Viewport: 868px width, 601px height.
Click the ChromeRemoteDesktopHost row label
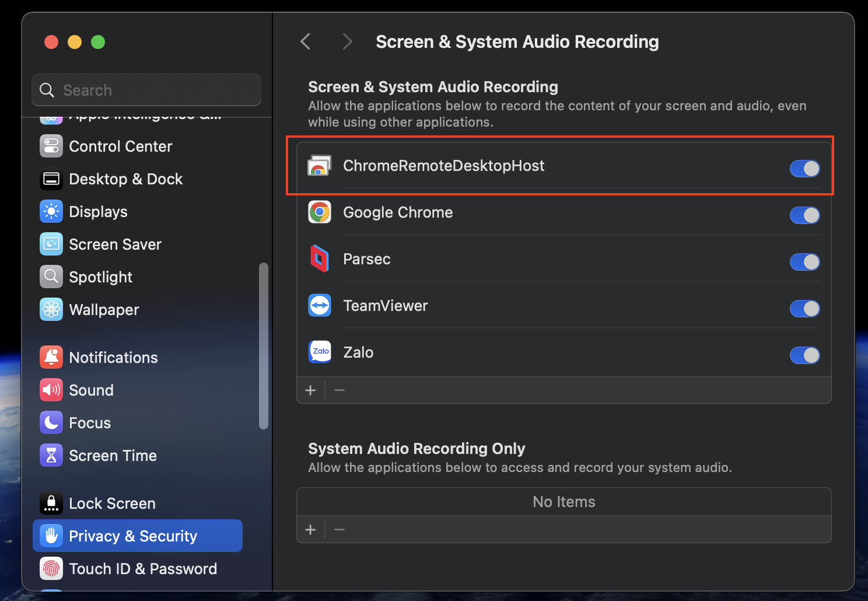point(444,166)
